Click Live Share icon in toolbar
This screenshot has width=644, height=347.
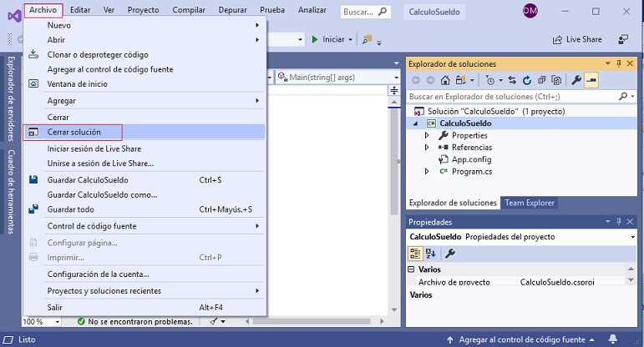point(557,40)
